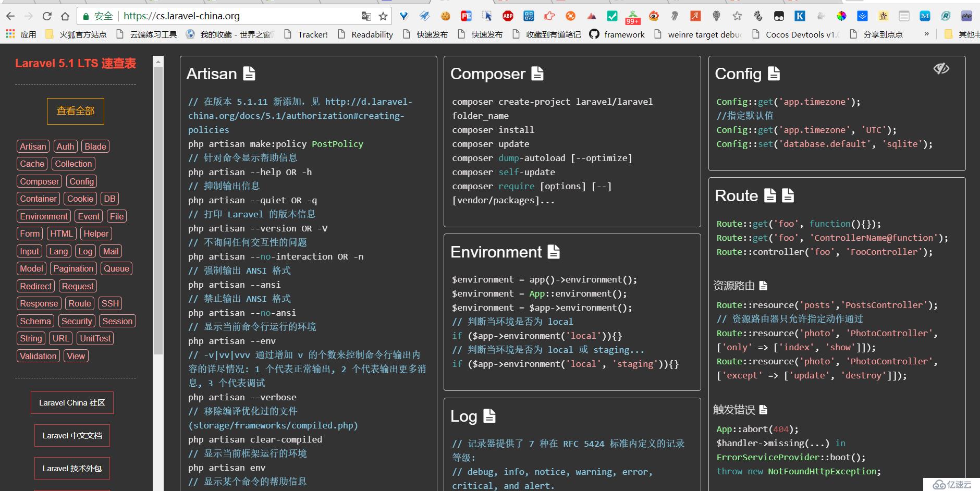Open document icon beside Environment heading
Screen dimensions: 980x491
tap(554, 252)
